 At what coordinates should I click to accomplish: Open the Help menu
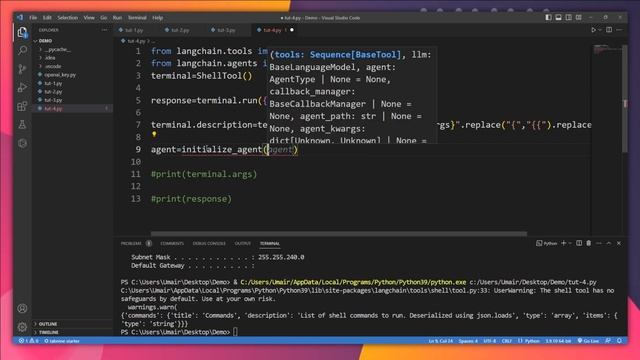pos(158,18)
